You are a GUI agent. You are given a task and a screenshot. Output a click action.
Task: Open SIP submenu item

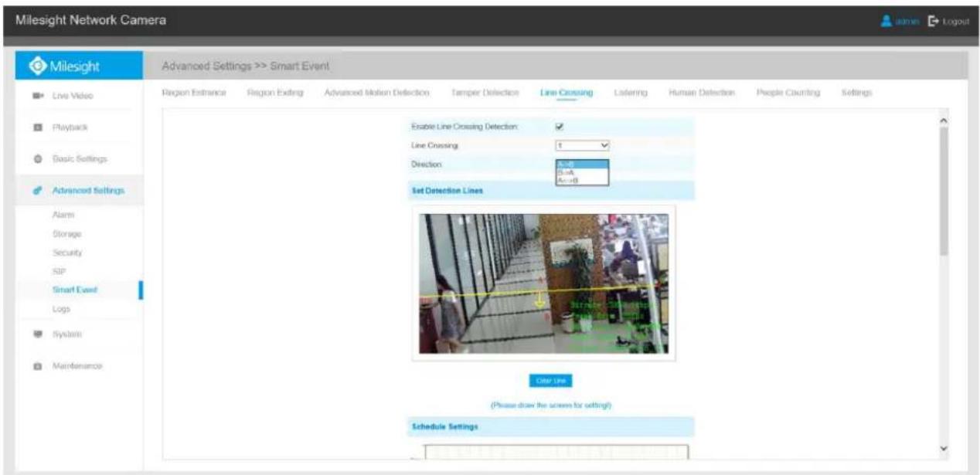[59, 273]
